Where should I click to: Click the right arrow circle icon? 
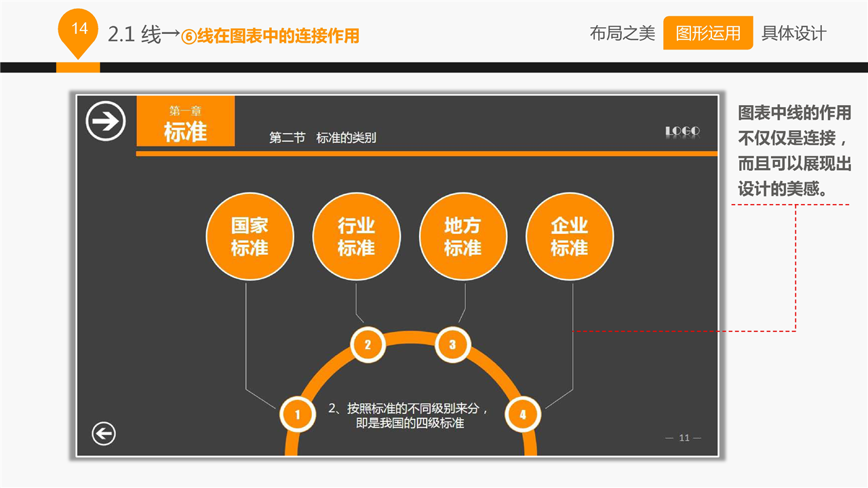106,122
